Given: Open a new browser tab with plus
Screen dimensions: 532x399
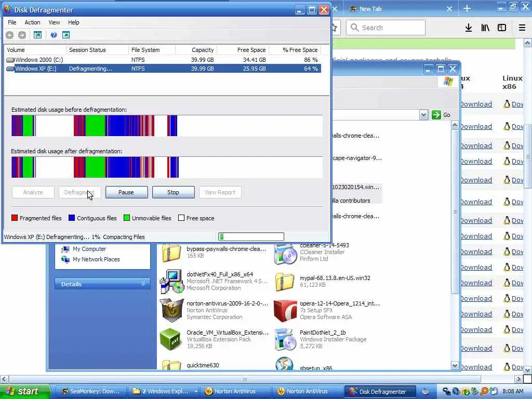Looking at the screenshot, I should click(467, 8).
